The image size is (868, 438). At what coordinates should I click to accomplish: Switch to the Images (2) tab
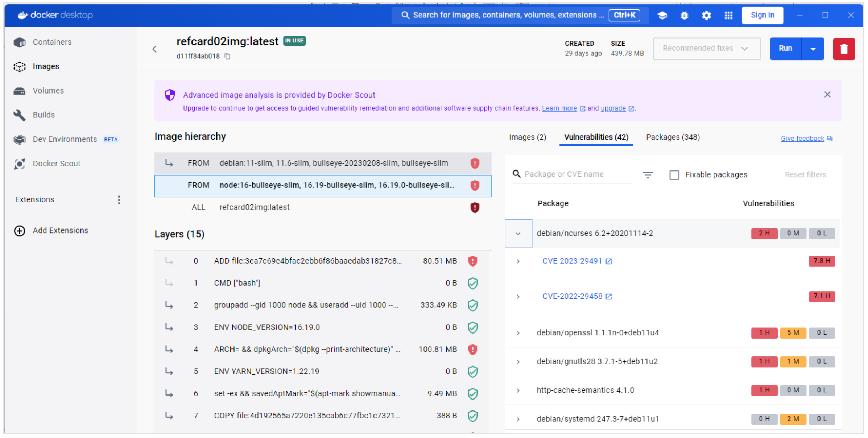tap(528, 137)
